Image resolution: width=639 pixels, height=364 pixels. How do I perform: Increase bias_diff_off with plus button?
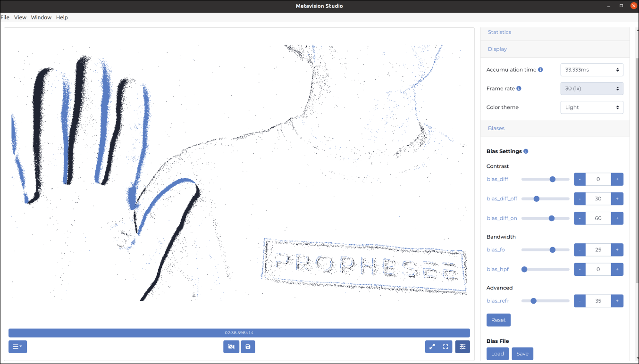(617, 199)
